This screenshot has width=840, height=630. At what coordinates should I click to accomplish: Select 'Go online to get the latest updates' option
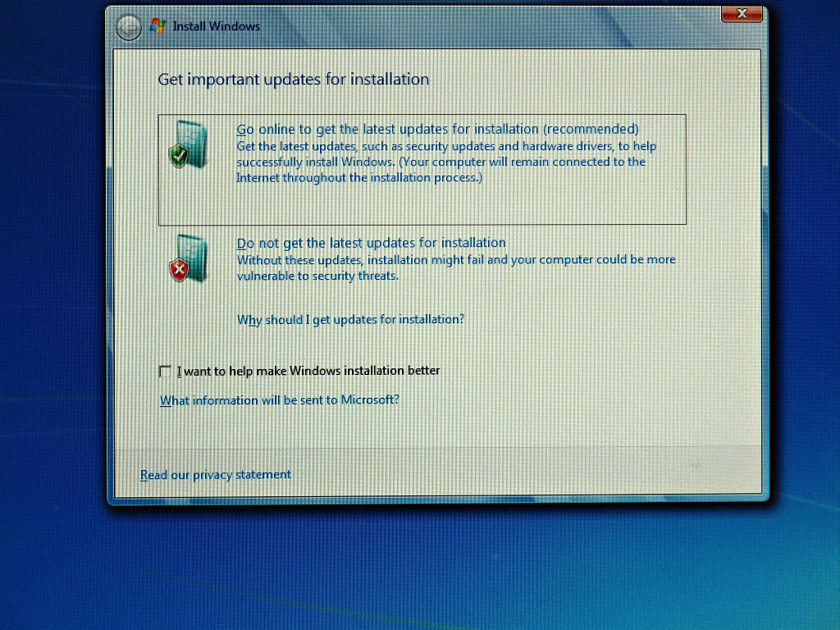point(437,129)
